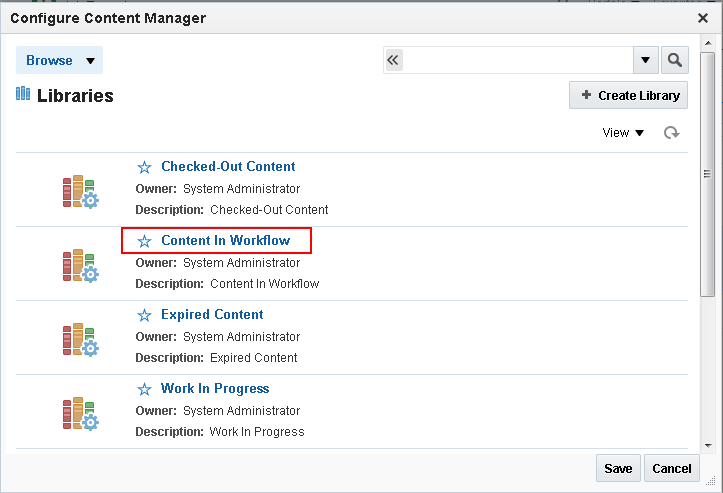Viewport: 723px width, 493px height.
Task: Click inside the search text field
Action: coord(518,60)
